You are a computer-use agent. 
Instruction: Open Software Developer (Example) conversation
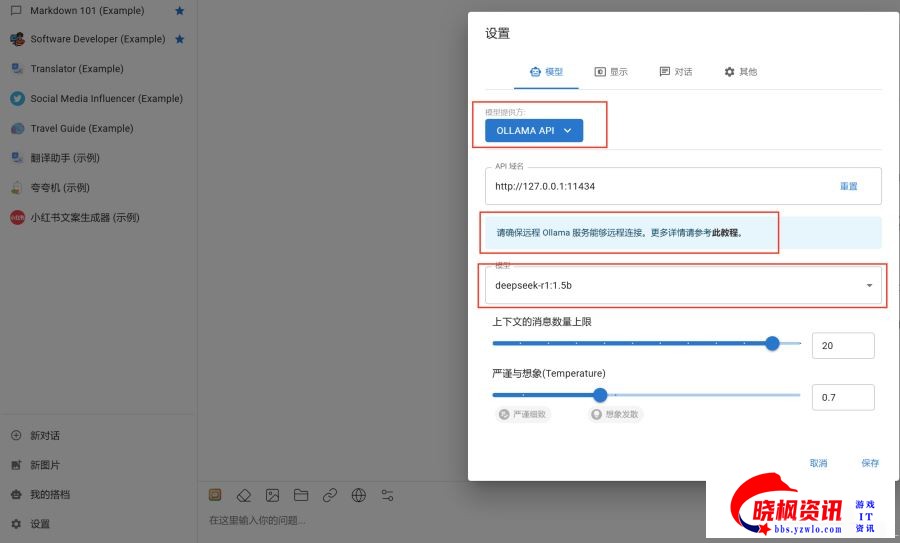tap(98, 39)
